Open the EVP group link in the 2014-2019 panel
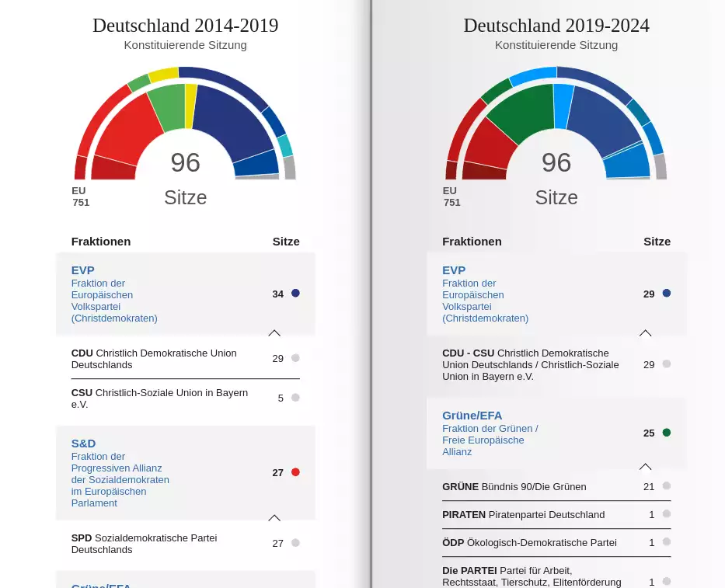This screenshot has width=725, height=588. (114, 294)
